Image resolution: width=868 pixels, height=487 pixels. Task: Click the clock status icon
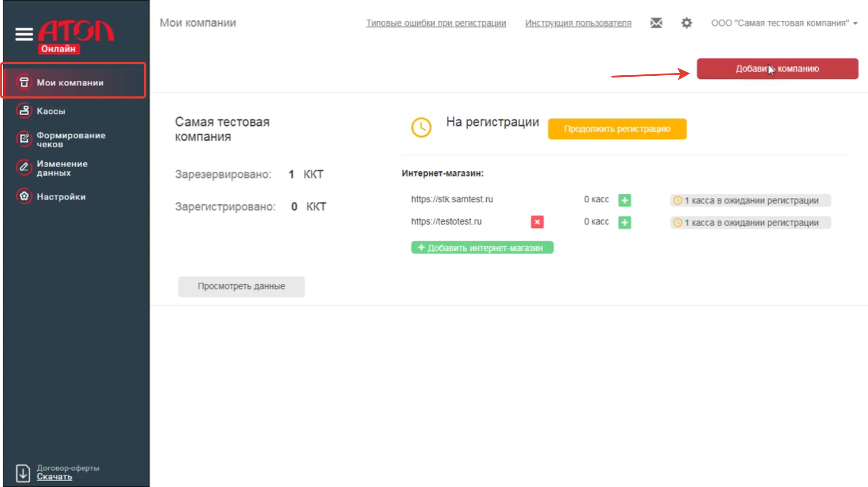point(421,128)
